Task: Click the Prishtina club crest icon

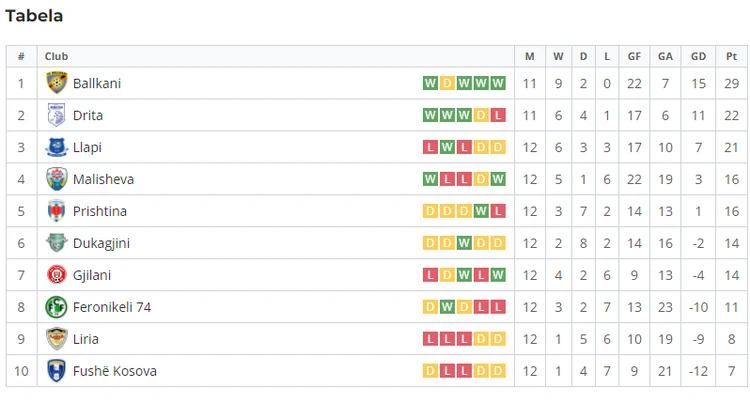Action: pos(56,211)
